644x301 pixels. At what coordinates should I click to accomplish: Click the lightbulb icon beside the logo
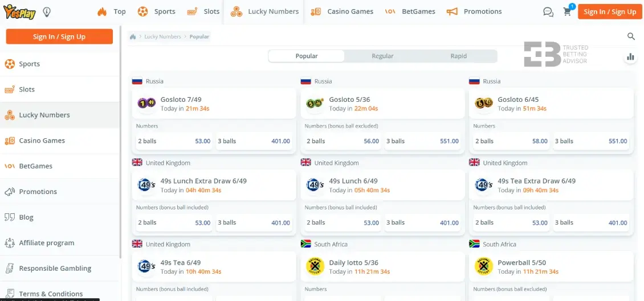pyautogui.click(x=46, y=11)
